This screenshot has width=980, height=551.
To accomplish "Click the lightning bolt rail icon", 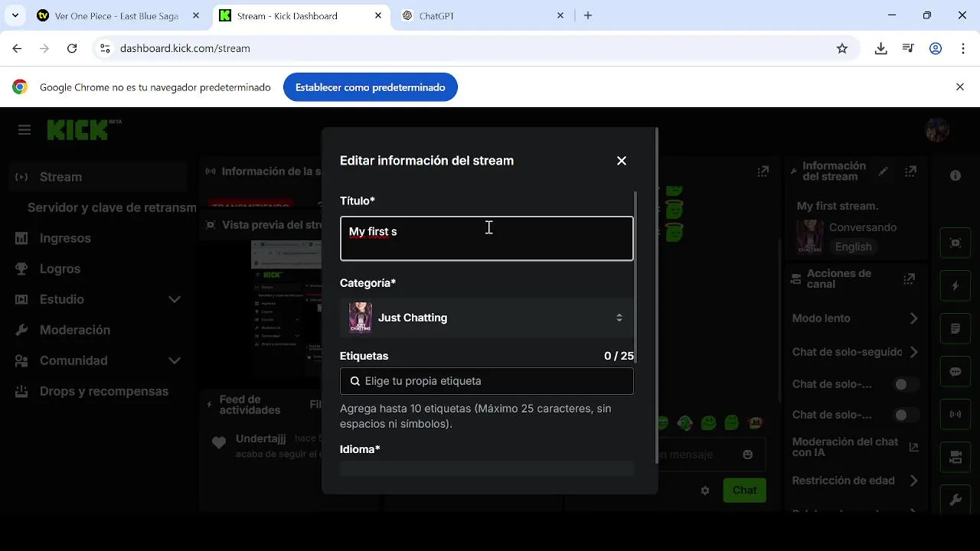I will [x=955, y=285].
